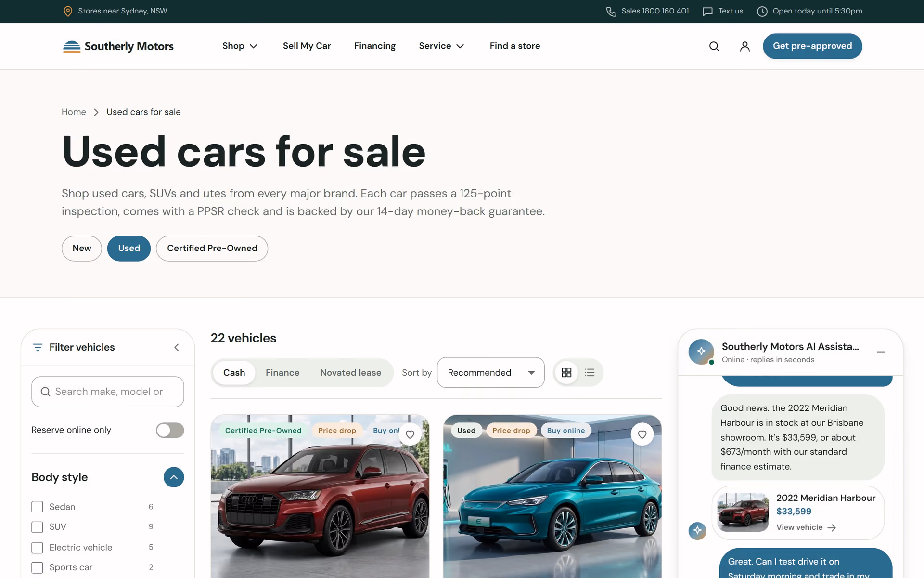This screenshot has width=924, height=578.
Task: Click the location pin icon near Sydney
Action: [x=68, y=11]
